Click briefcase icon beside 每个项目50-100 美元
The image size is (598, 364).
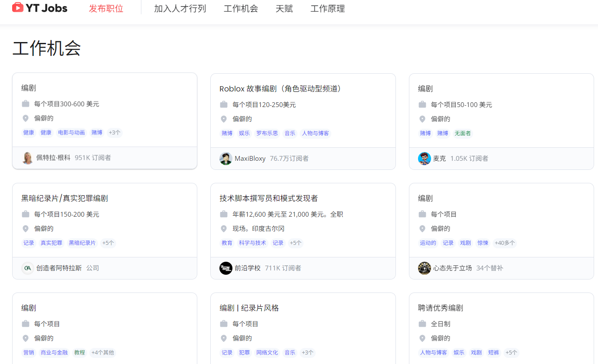pos(422,104)
